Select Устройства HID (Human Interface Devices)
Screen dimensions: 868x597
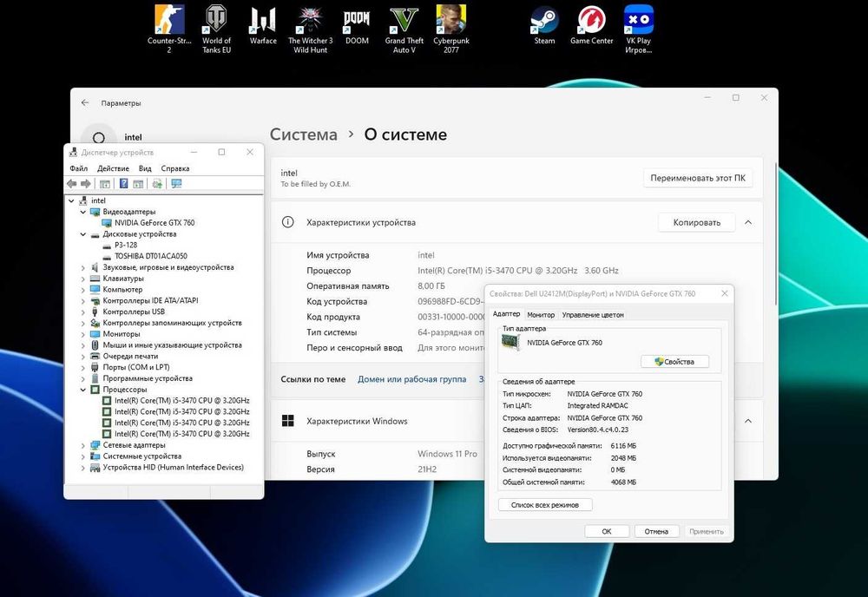pos(173,468)
